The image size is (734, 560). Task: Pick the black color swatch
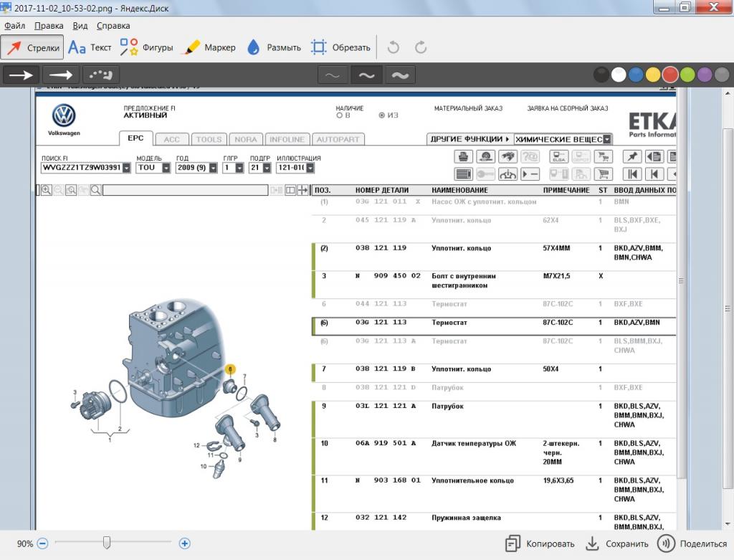tap(601, 75)
